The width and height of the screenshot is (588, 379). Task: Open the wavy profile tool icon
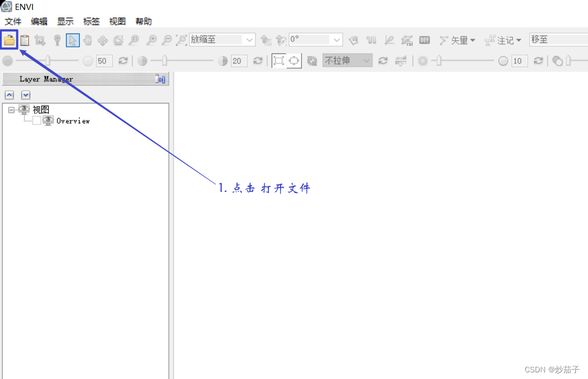click(371, 40)
